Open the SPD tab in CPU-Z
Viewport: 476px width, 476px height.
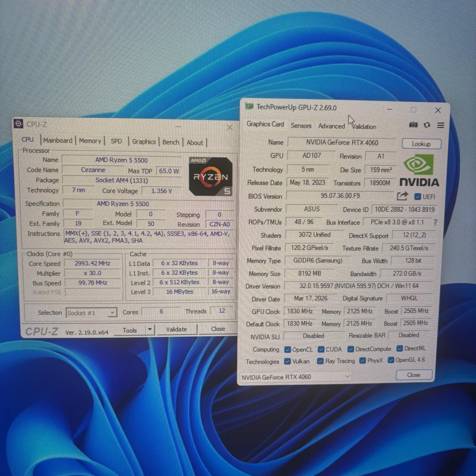(116, 141)
